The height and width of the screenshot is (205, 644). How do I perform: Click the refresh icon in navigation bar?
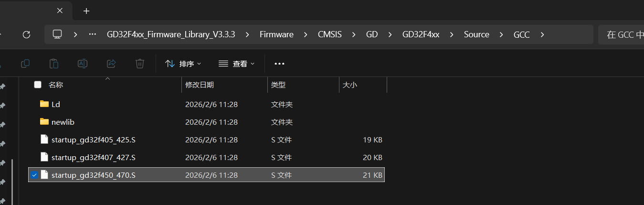(x=27, y=34)
